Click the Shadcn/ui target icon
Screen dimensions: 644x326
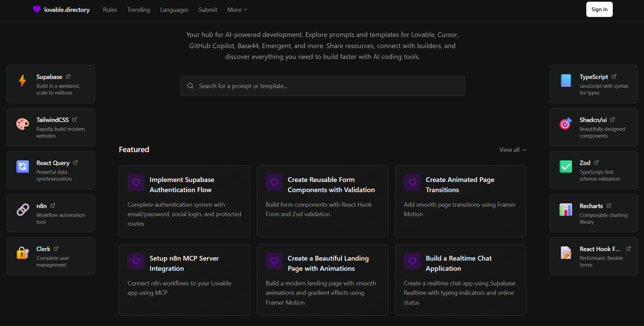(x=566, y=124)
